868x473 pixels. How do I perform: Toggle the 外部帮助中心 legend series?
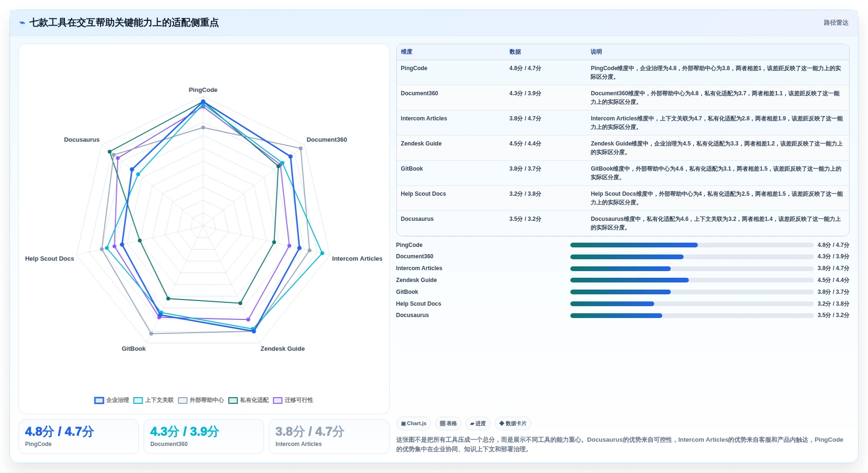pyautogui.click(x=201, y=400)
